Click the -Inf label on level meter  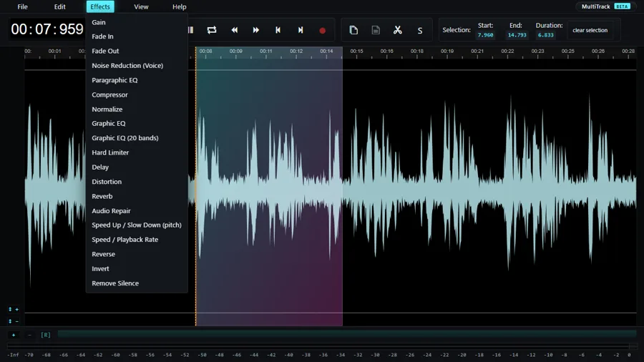click(x=13, y=355)
